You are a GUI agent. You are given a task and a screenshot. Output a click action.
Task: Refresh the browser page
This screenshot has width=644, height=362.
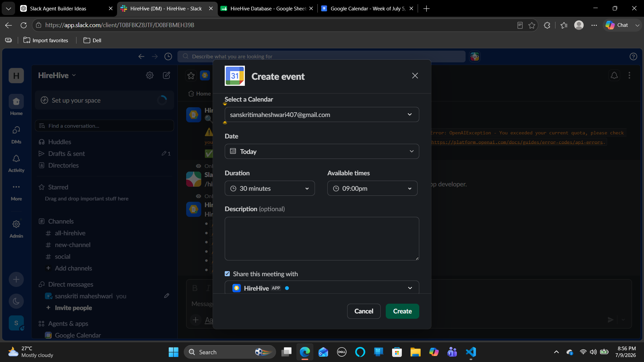(23, 25)
